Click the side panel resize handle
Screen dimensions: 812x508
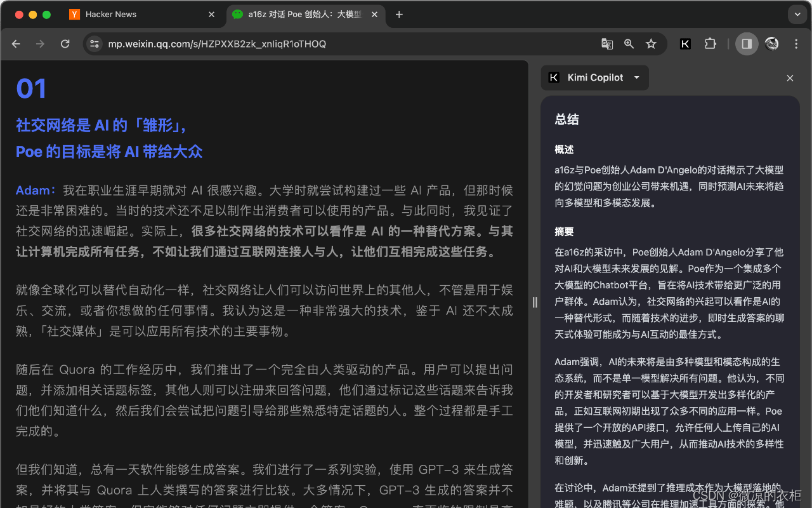[535, 303]
